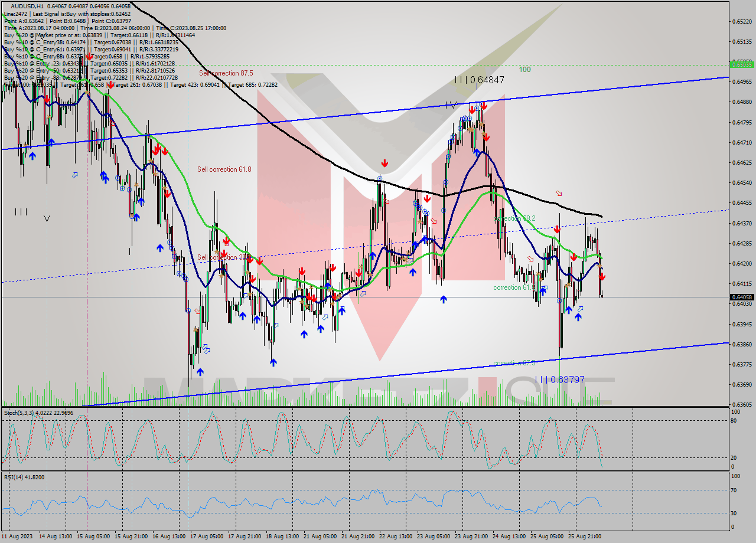The image size is (756, 543).
Task: Click the 'Target 423: 0.69041' text
Action: 194,84
